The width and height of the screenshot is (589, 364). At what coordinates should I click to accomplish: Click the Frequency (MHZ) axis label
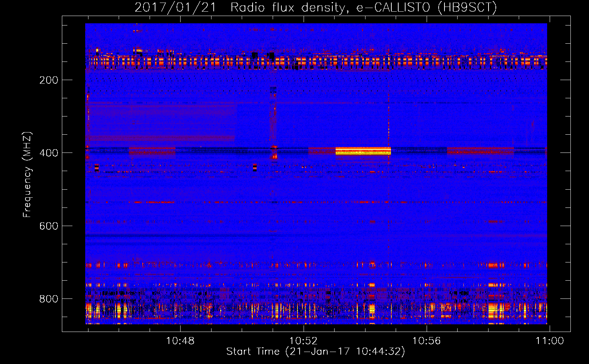(27, 174)
